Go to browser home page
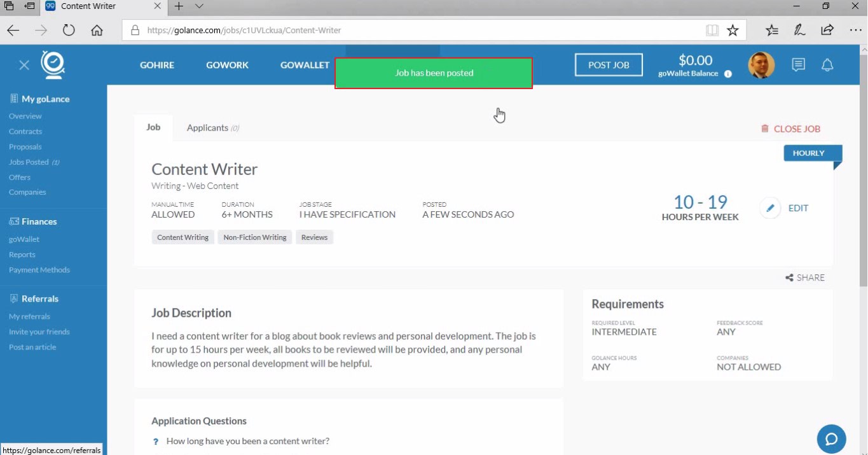Screen dimensions: 868x455 tap(97, 30)
